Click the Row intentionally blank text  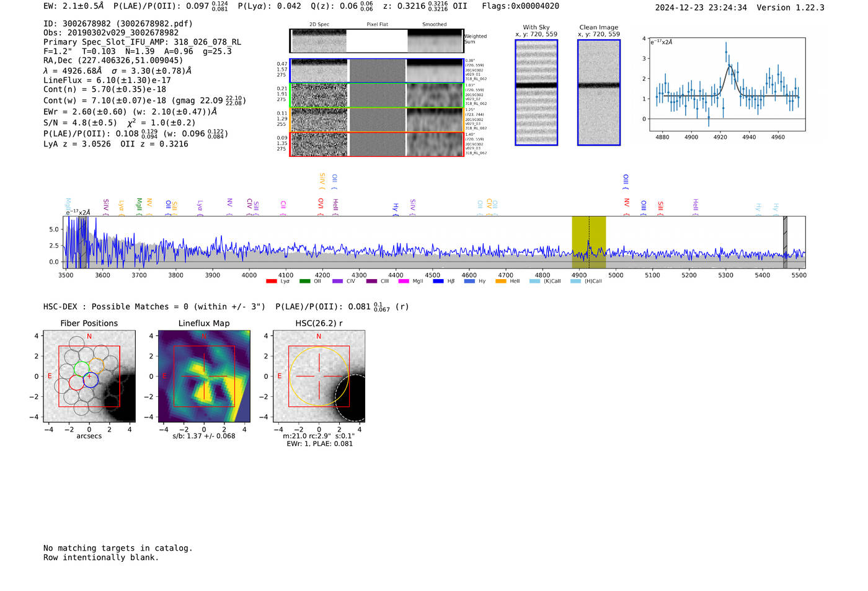101,558
